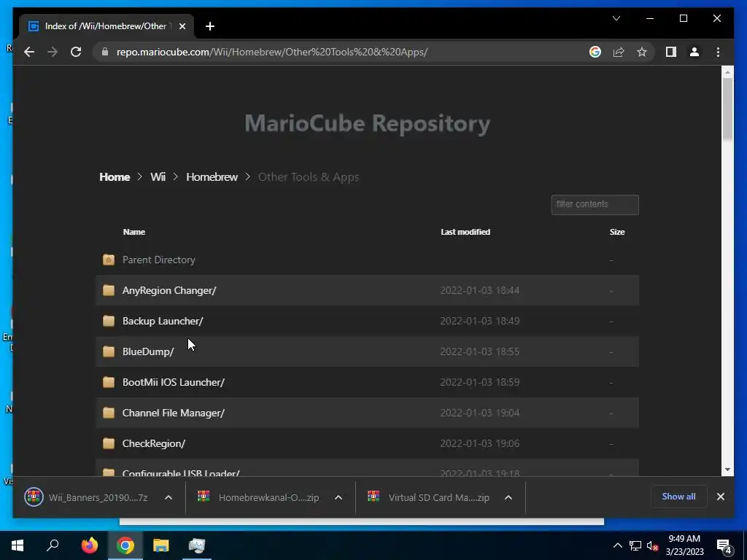Click the muted volume tray icon
This screenshot has height=560, width=747.
pyautogui.click(x=652, y=545)
